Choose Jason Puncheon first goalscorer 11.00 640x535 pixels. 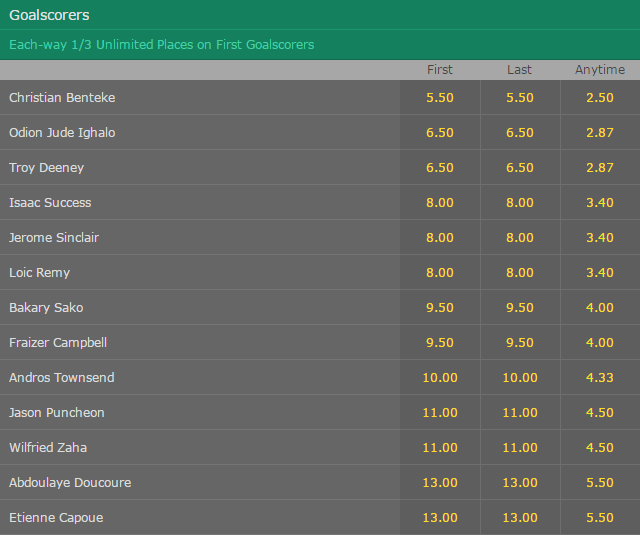click(x=440, y=413)
